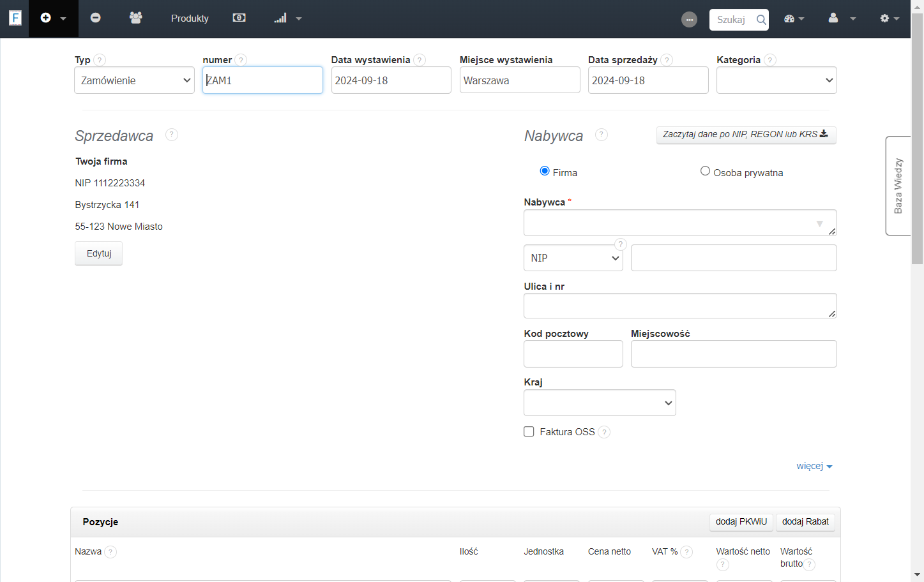The height and width of the screenshot is (582, 924).
Task: Click help icon beside Faktura OSS
Action: coord(604,432)
